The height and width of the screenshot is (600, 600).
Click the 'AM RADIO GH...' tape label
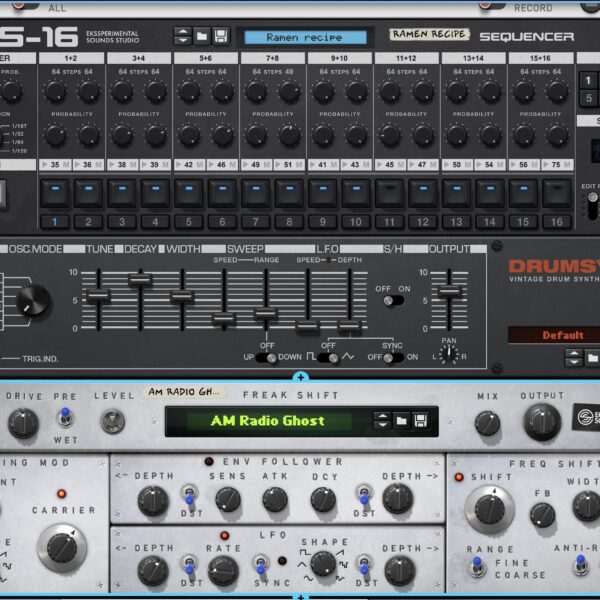pyautogui.click(x=184, y=392)
